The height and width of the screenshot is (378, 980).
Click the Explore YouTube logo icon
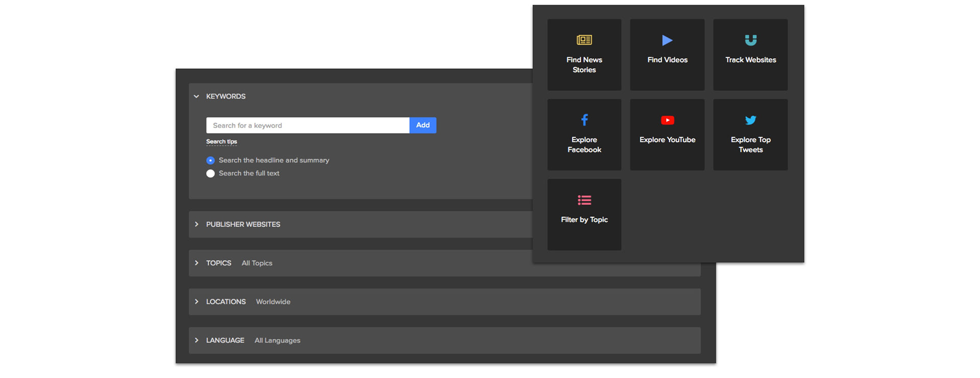point(667,120)
